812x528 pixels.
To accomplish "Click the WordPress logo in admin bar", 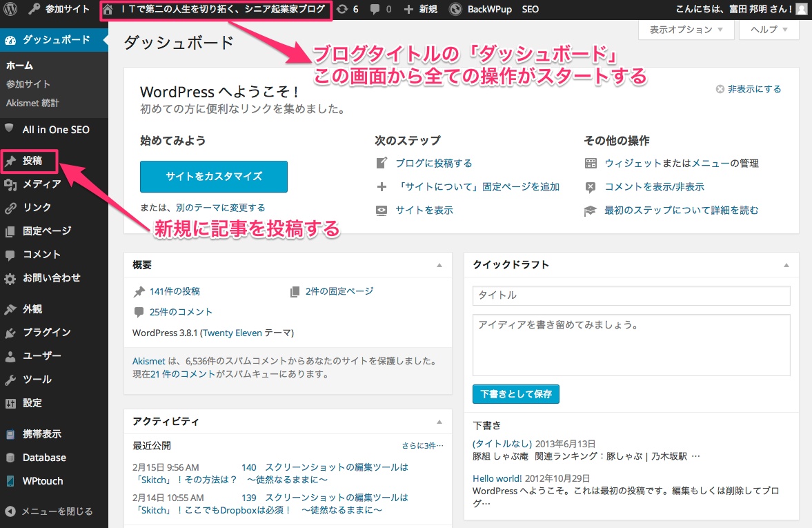I will point(10,10).
